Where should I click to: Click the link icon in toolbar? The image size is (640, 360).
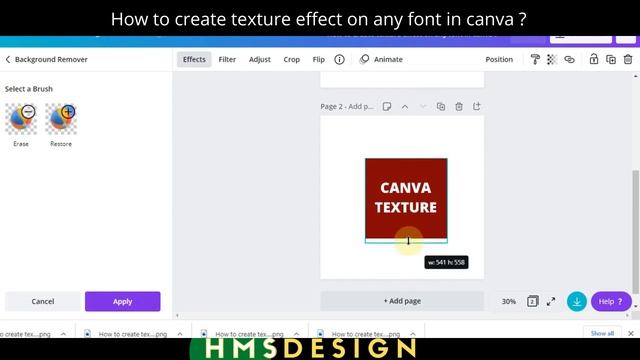[x=569, y=60]
